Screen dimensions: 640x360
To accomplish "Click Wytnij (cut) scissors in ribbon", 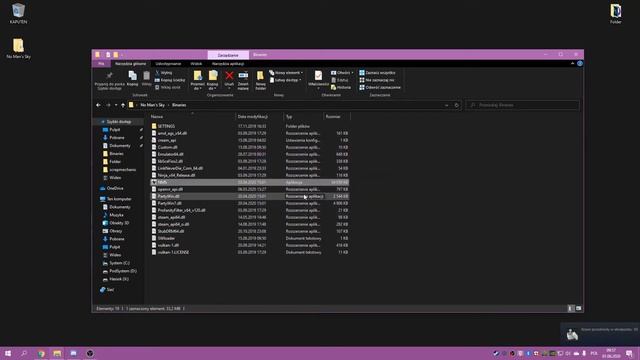I will (164, 73).
